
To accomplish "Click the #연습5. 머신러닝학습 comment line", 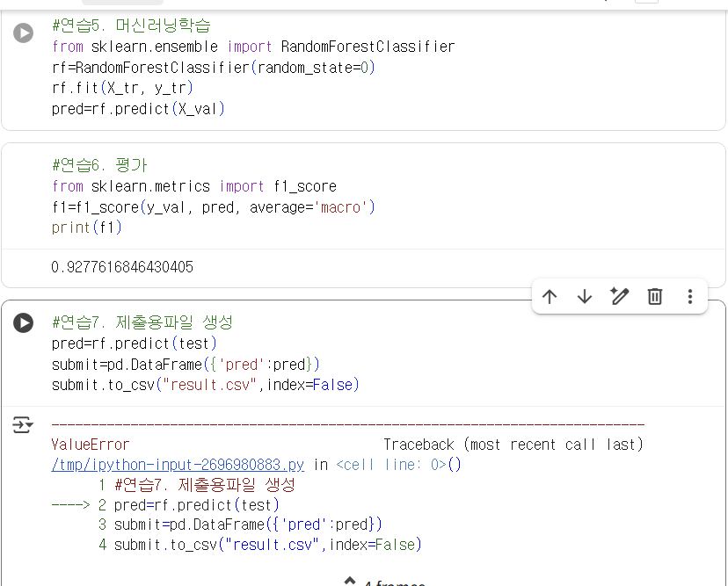I will click(x=131, y=25).
